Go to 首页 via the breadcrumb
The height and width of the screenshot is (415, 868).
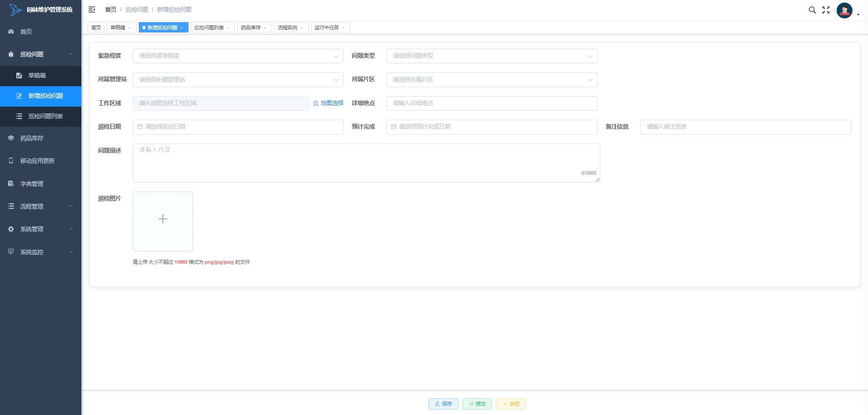click(111, 9)
